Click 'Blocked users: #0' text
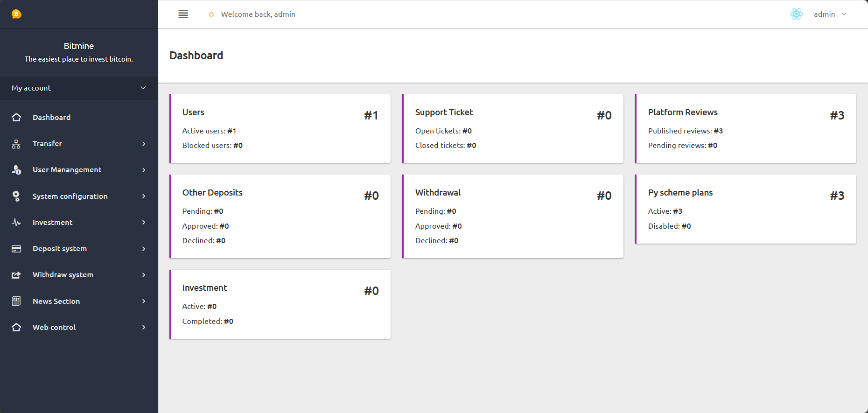Viewport: 868px width, 413px height. [212, 146]
